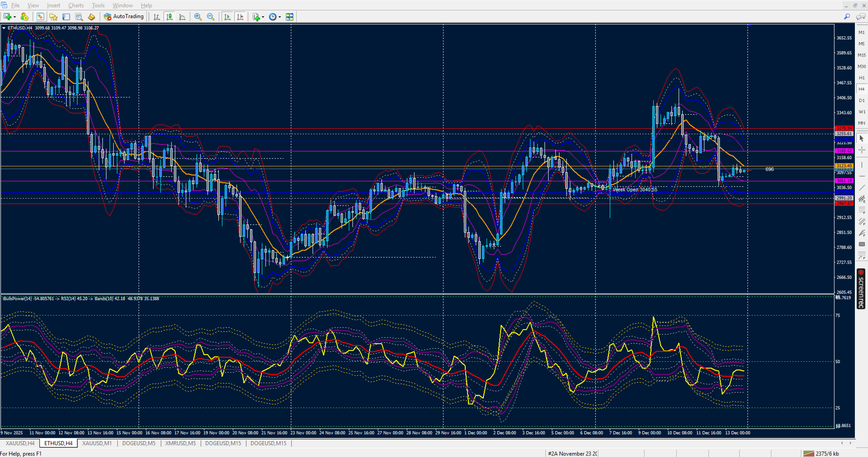Zoom in on the chart
868x457 pixels.
198,17
